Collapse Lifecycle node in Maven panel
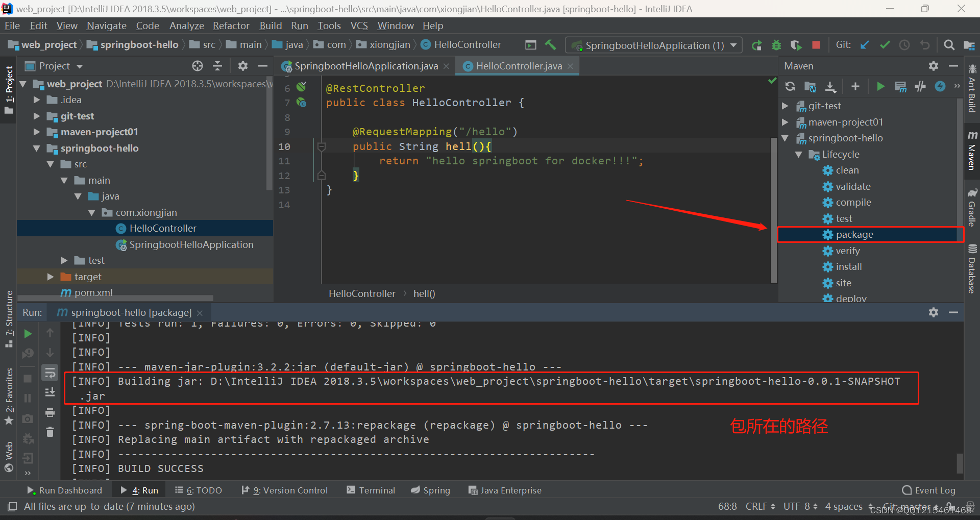The height and width of the screenshot is (520, 980). (799, 154)
